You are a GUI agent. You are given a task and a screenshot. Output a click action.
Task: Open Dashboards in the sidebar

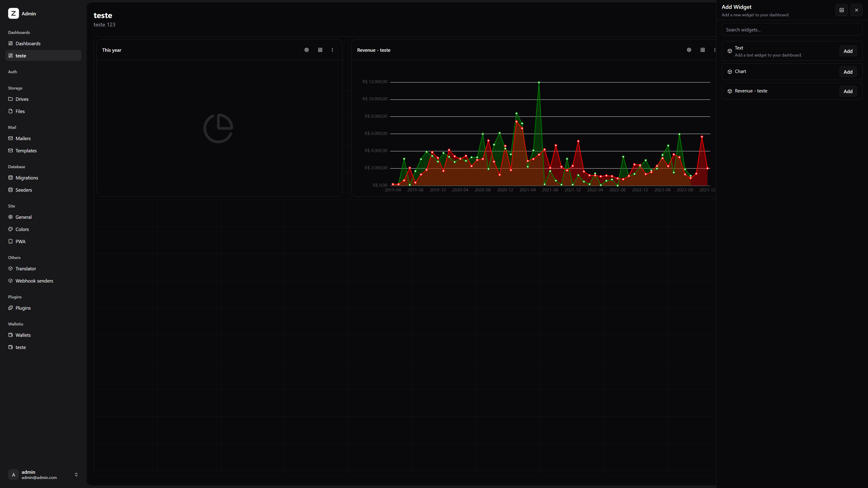pyautogui.click(x=43, y=43)
